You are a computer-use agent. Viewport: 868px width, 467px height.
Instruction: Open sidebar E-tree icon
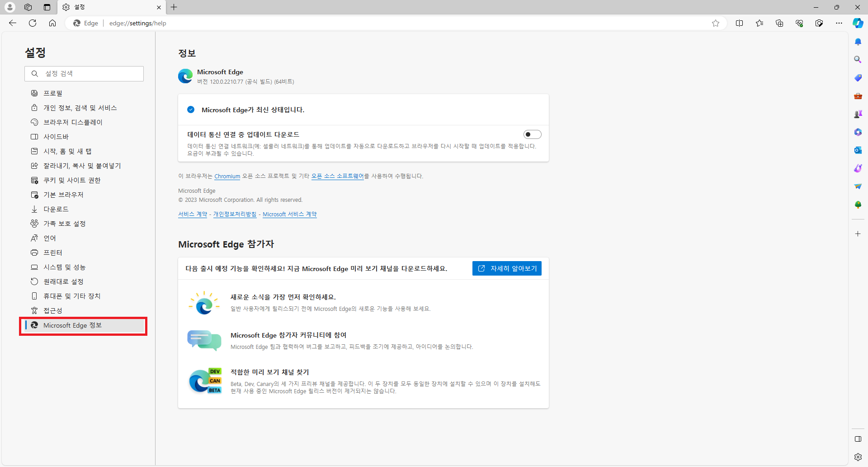pyautogui.click(x=858, y=205)
